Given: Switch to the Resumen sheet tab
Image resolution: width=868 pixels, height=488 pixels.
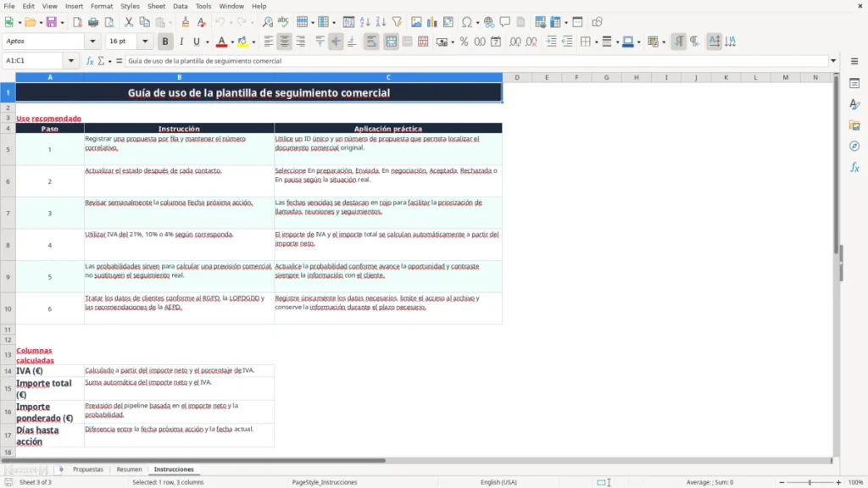Looking at the screenshot, I should tap(129, 469).
